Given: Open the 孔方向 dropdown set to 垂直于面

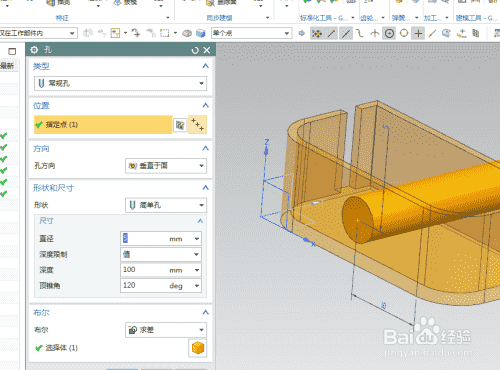Looking at the screenshot, I should (x=166, y=166).
